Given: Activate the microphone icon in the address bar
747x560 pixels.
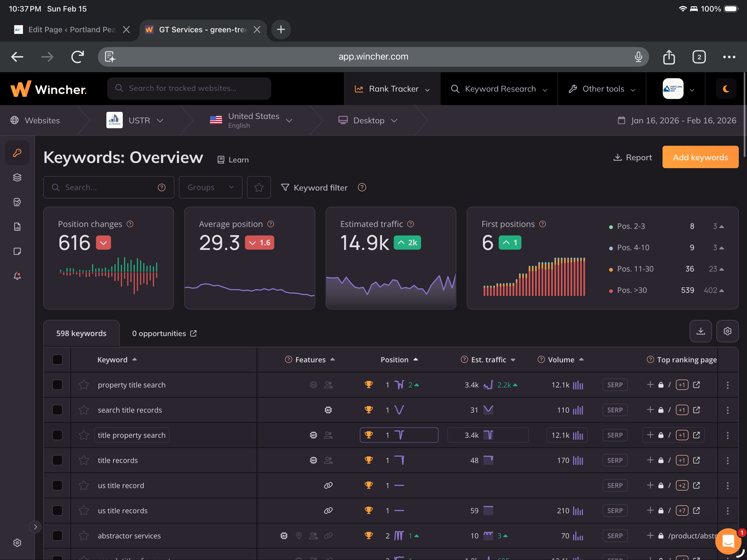Looking at the screenshot, I should [638, 56].
